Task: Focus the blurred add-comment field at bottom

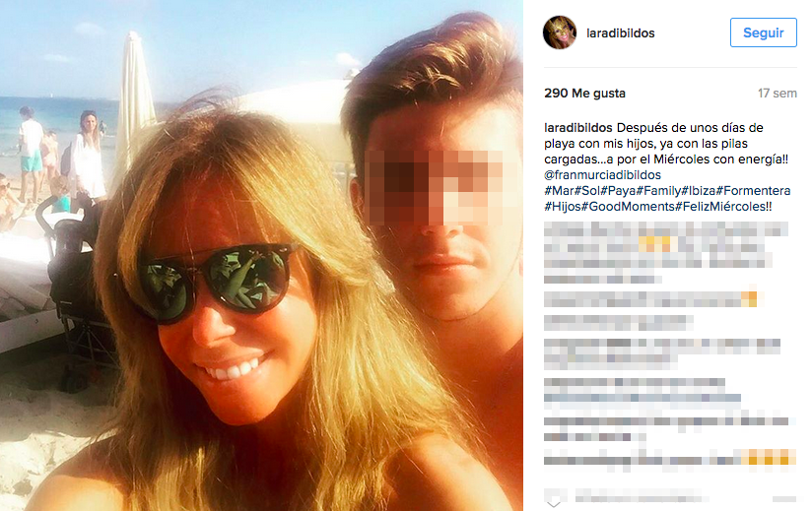Action: coord(643,498)
